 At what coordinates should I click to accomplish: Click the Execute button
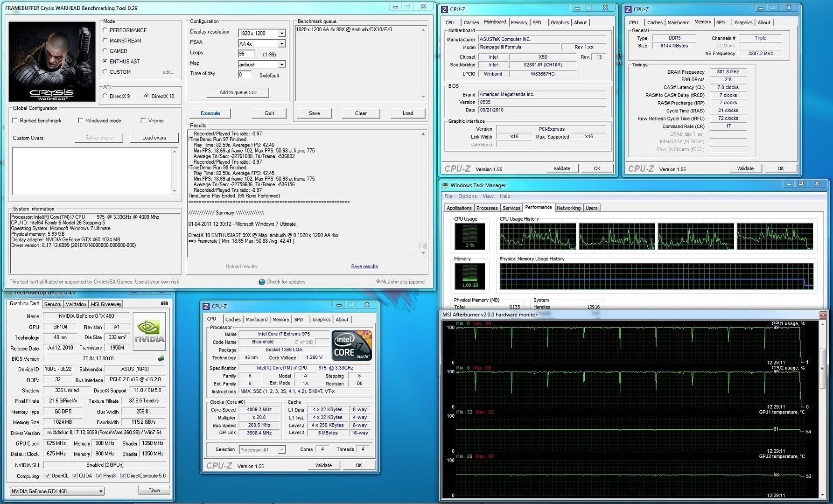click(x=210, y=113)
